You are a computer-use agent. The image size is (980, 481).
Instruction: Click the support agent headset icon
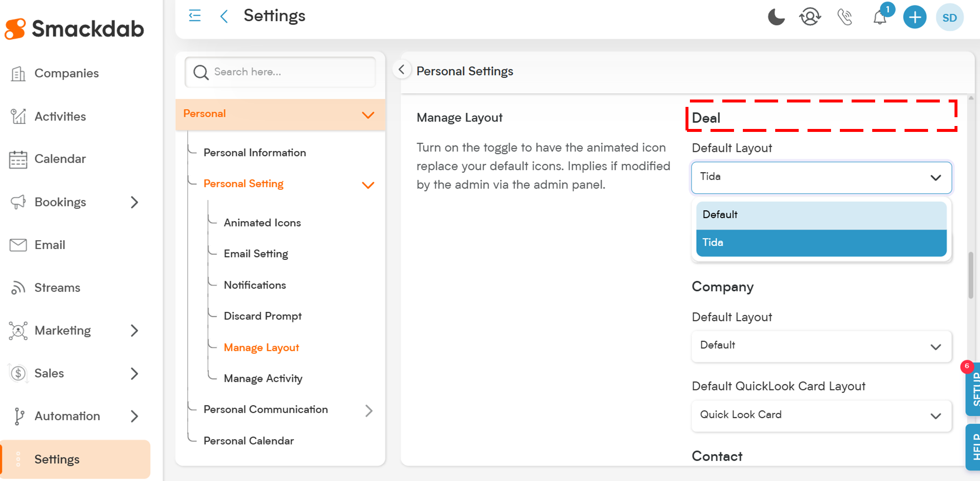pos(810,17)
